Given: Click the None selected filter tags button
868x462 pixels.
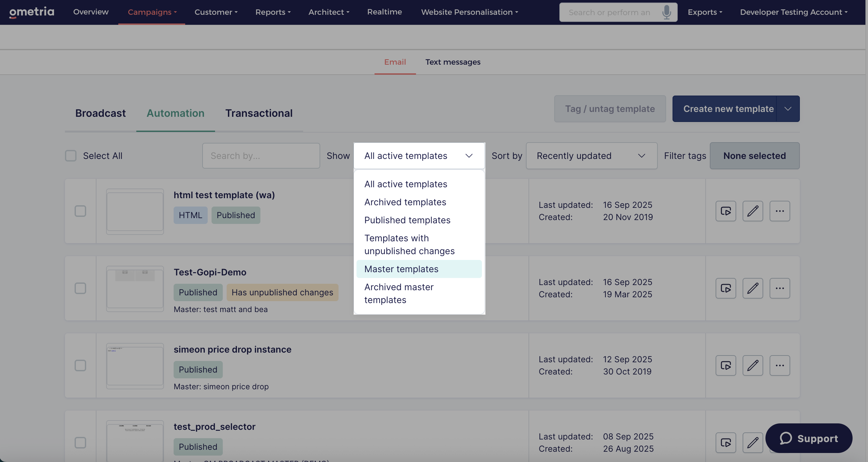Looking at the screenshot, I should [755, 156].
